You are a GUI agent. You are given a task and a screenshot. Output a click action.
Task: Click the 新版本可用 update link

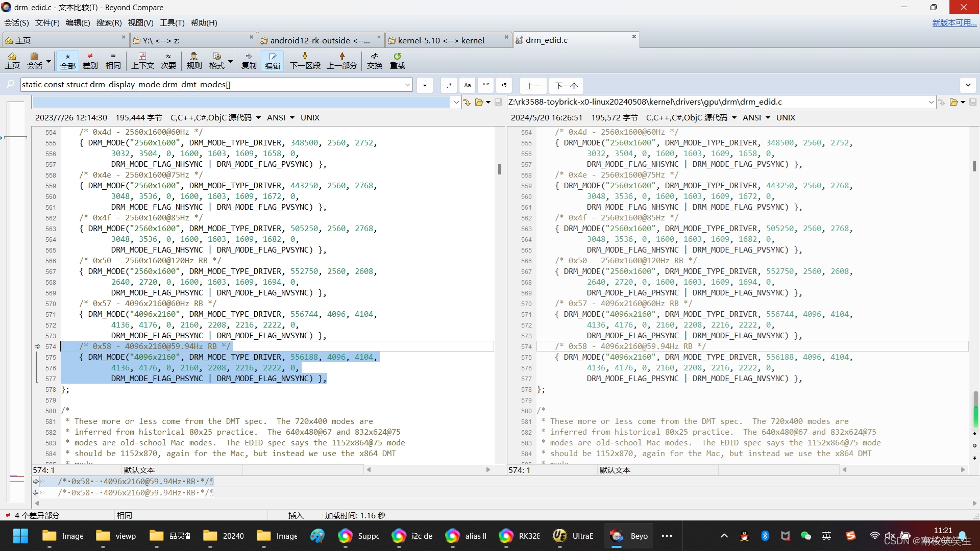coord(954,23)
